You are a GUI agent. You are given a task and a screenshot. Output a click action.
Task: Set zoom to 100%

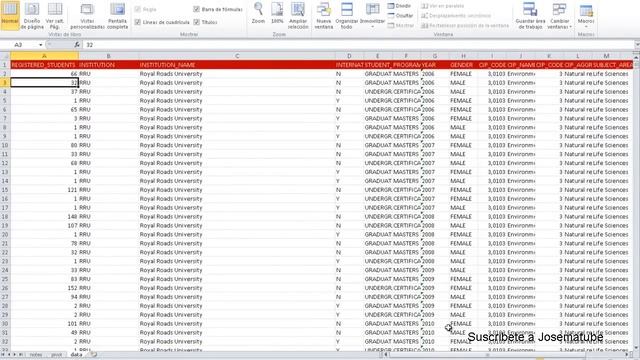tap(277, 13)
